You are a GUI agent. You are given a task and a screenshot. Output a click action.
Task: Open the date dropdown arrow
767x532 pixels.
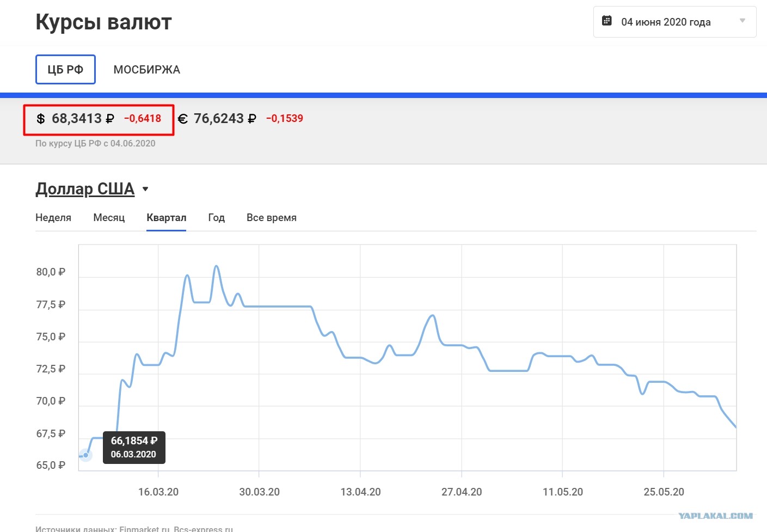[x=742, y=21]
